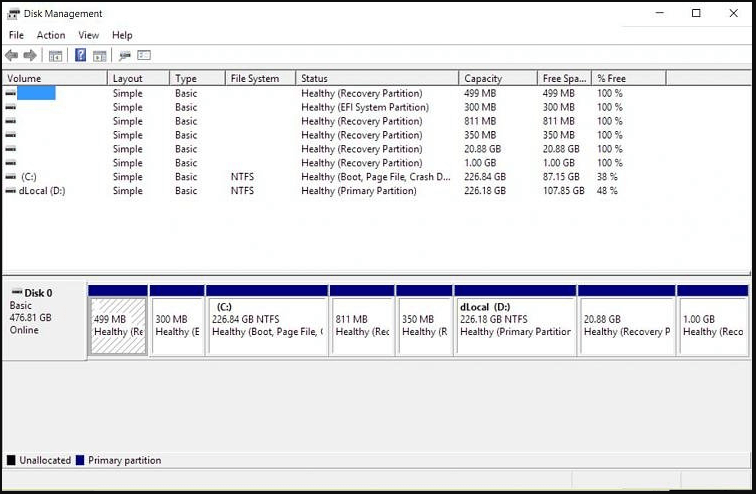Click the "20.88 GB" capacity cell in list

(x=482, y=149)
